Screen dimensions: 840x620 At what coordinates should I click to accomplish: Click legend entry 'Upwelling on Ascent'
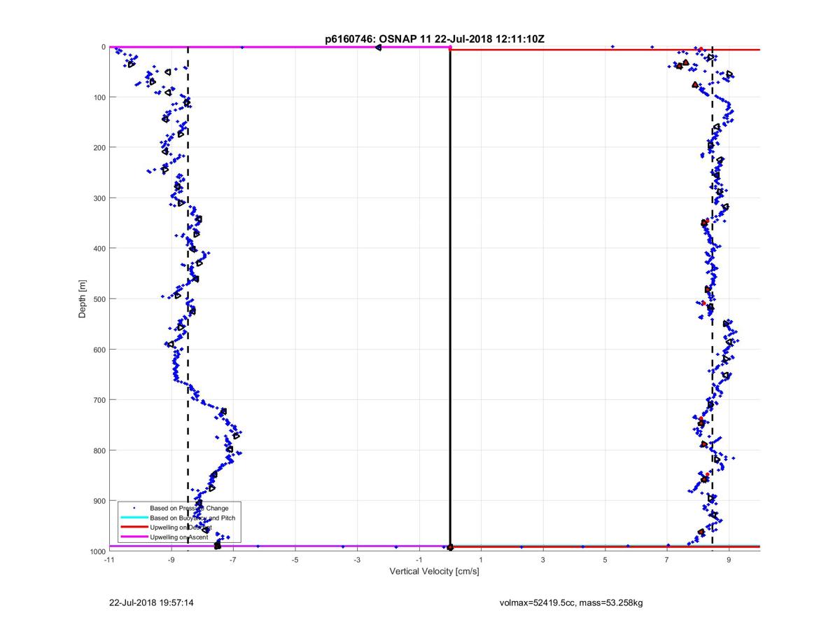[x=178, y=537]
